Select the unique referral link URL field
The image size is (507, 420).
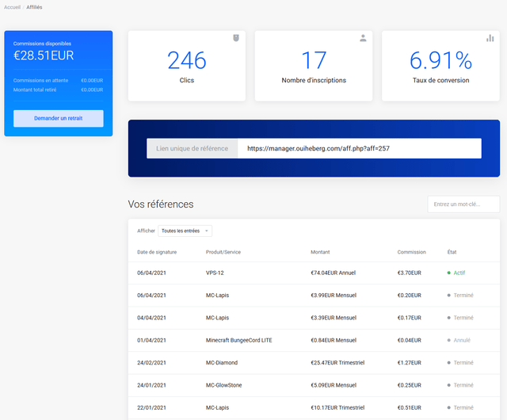click(x=359, y=148)
